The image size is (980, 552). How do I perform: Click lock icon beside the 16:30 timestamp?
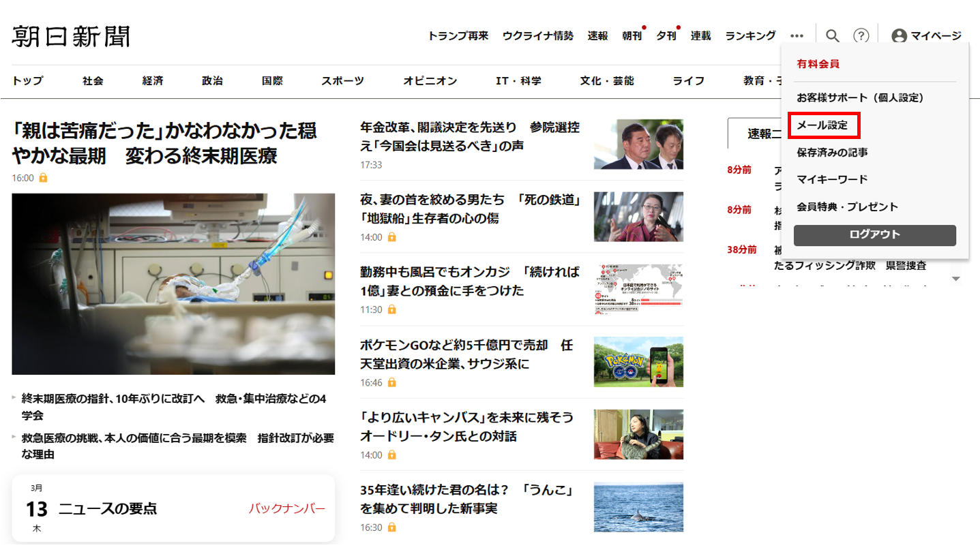click(392, 527)
